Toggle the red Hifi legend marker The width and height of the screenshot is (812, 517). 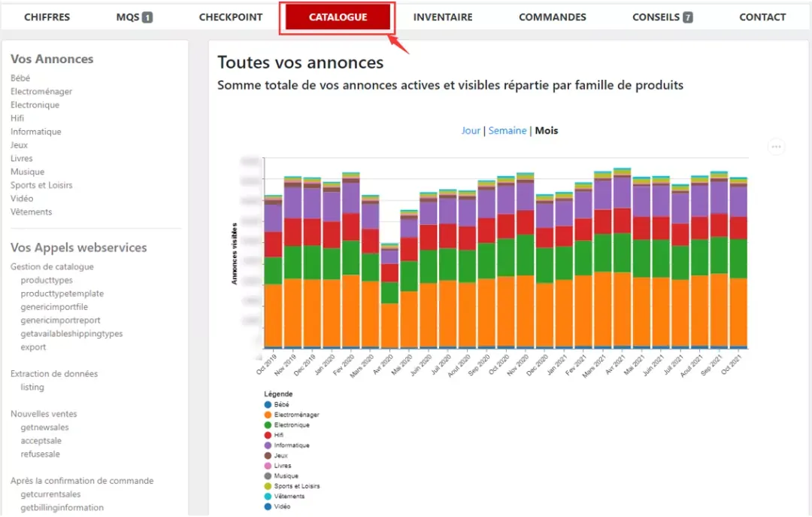(x=268, y=435)
